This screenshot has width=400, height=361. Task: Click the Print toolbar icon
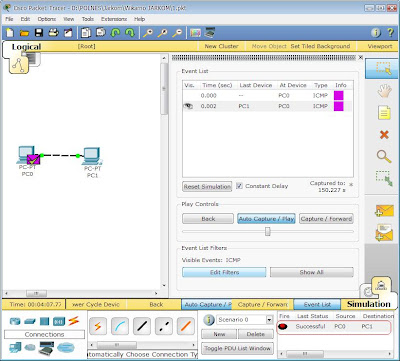pyautogui.click(x=54, y=33)
